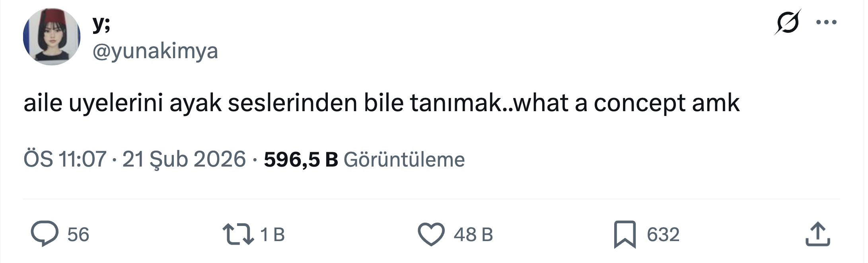Bookmark the post with the bookmark icon
Screen dimensions: 868x263
pos(625,234)
